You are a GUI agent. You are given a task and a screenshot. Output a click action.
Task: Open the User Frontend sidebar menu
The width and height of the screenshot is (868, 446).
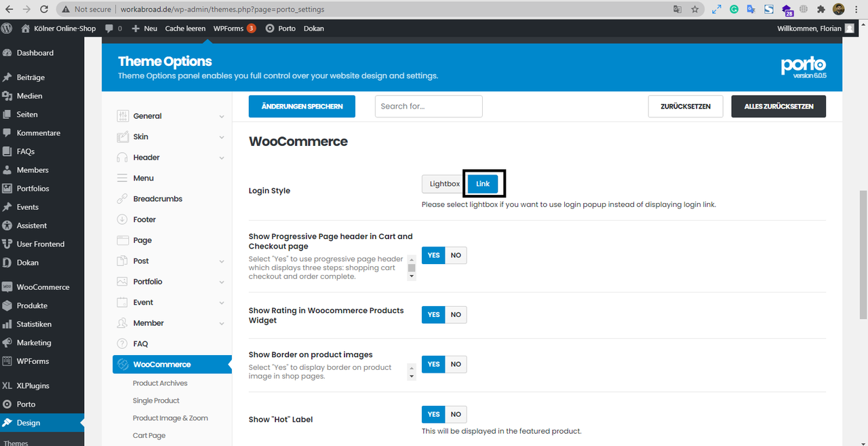click(x=42, y=244)
